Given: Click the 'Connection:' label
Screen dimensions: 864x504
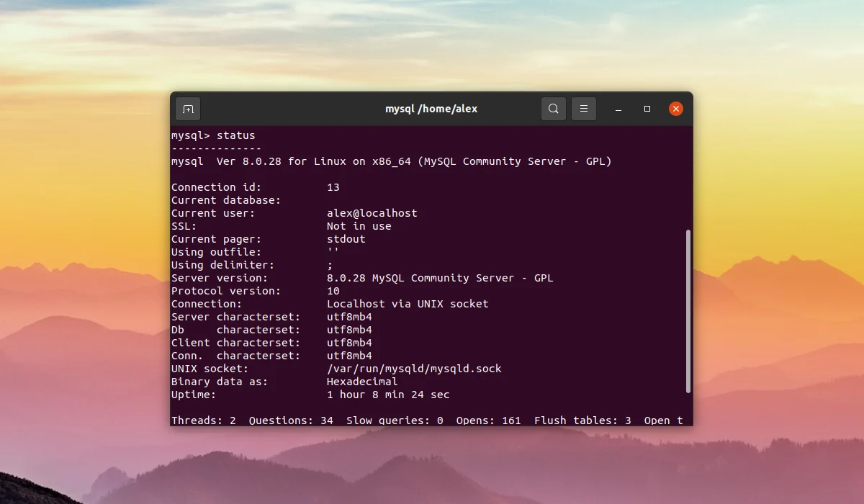Looking at the screenshot, I should click(x=207, y=304).
